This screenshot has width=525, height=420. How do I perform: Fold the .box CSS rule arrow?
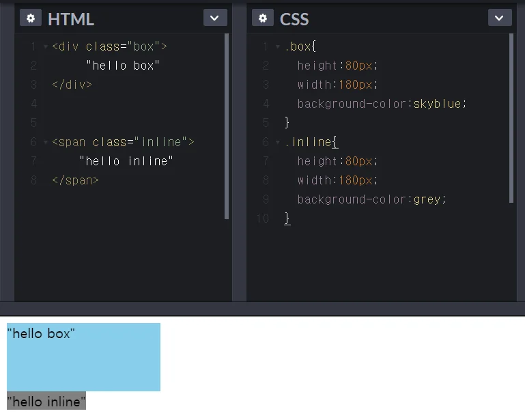(x=278, y=47)
